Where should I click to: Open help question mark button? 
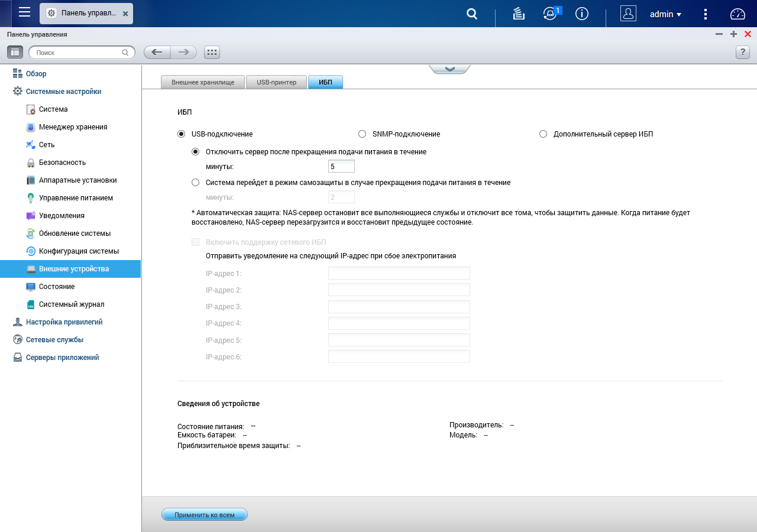click(x=743, y=52)
